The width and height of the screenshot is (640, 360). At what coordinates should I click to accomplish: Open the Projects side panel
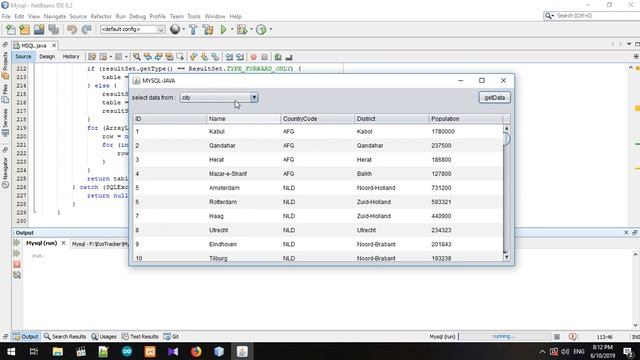point(5,65)
